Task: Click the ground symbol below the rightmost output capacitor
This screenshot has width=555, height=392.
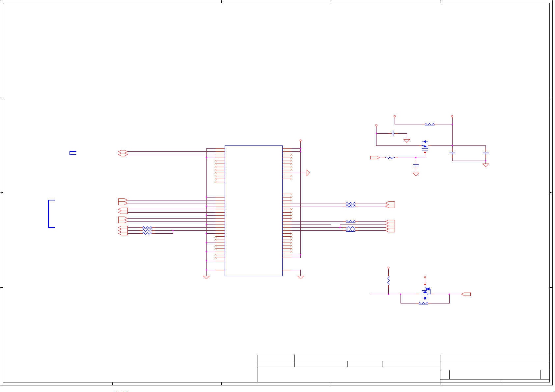Action: click(486, 165)
